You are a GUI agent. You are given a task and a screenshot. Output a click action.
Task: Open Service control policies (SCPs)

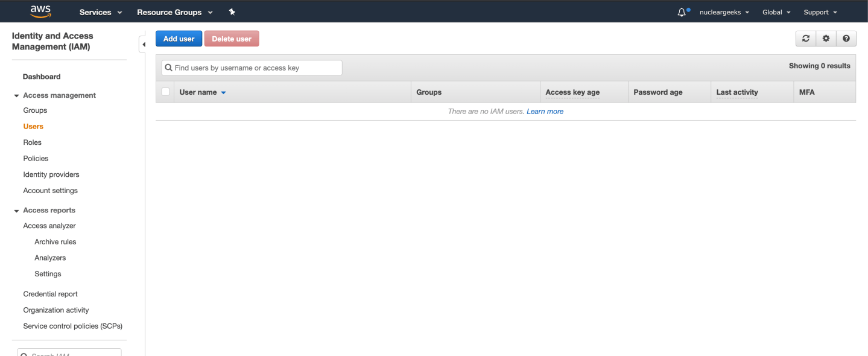click(x=73, y=326)
